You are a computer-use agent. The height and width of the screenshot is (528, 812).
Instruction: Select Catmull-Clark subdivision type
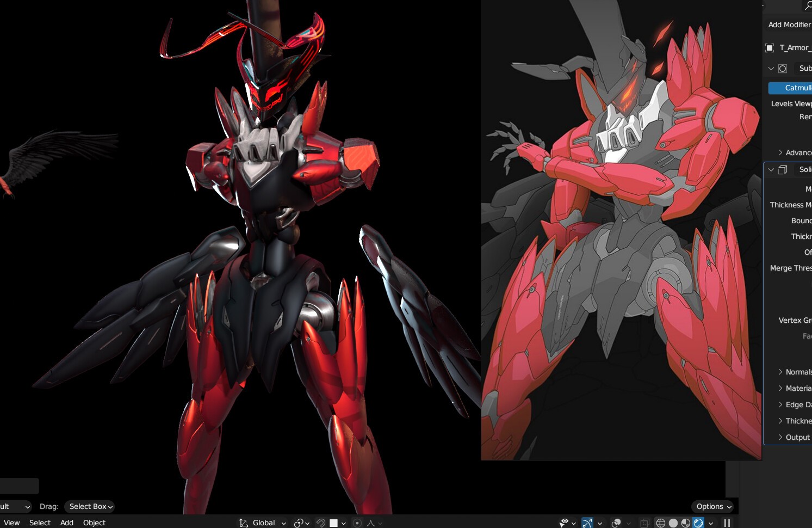pyautogui.click(x=790, y=88)
